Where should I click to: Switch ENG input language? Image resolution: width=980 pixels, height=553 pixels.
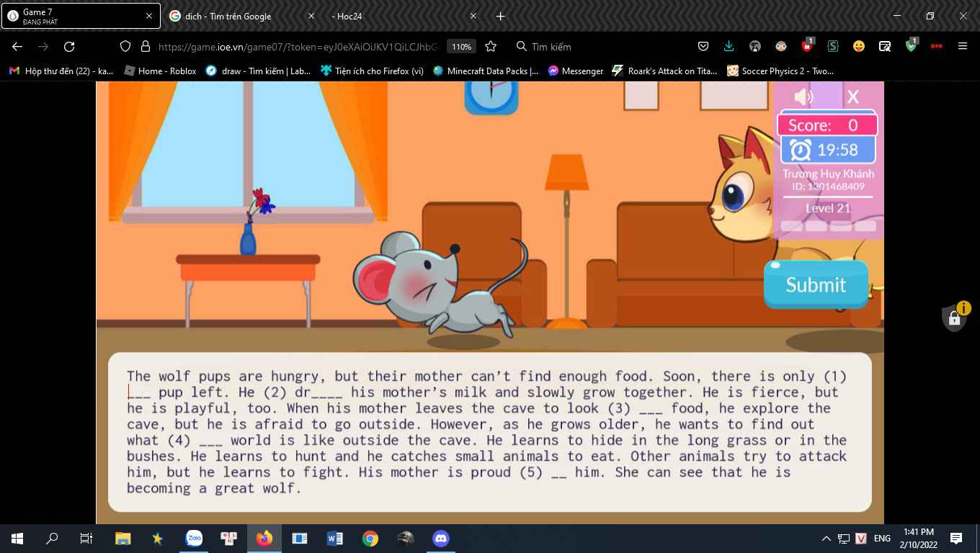click(882, 538)
